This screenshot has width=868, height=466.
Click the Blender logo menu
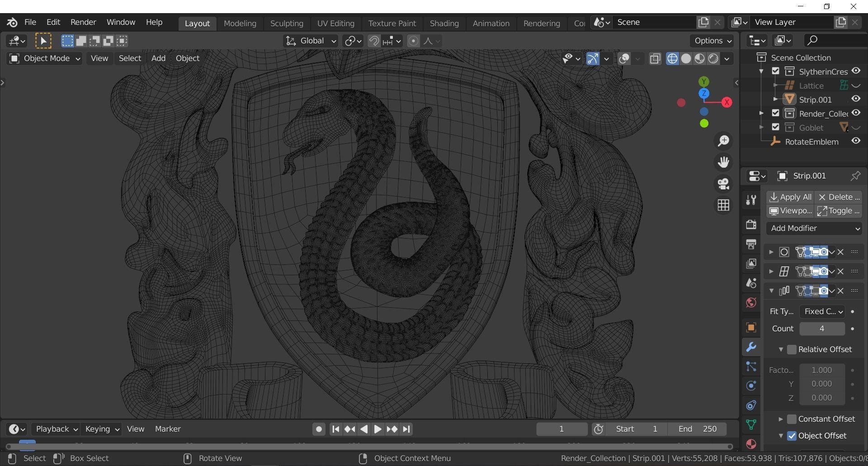[x=12, y=22]
